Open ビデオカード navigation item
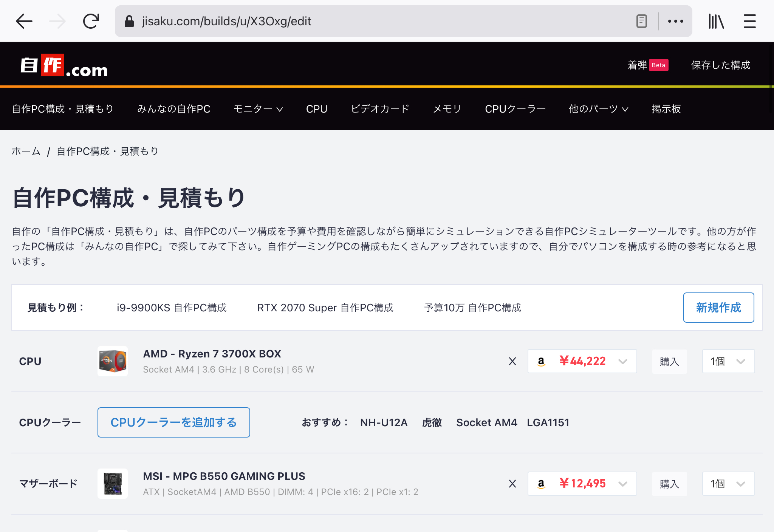This screenshot has width=774, height=532. (380, 109)
